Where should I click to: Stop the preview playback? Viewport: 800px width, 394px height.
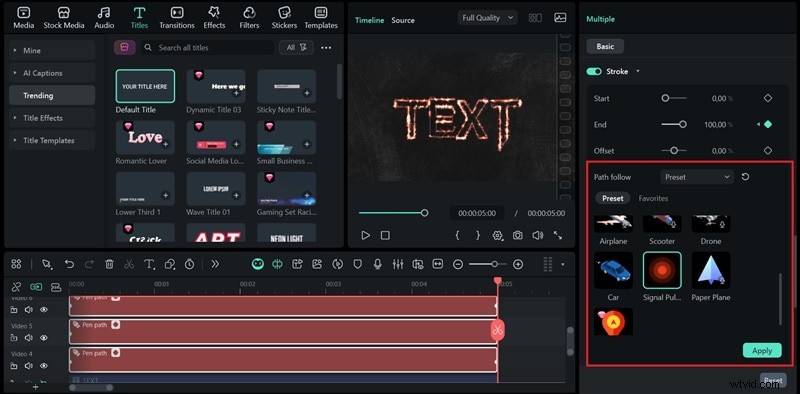385,235
